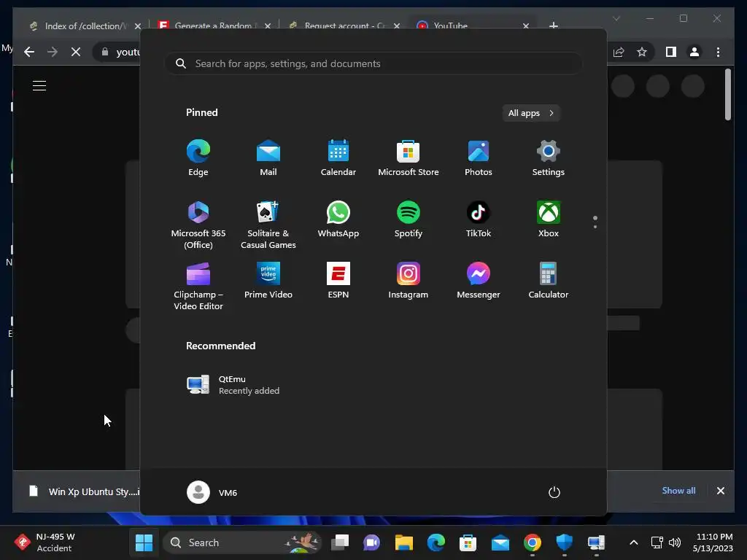
Task: Launch Clipchamp Video Editor
Action: tap(198, 286)
